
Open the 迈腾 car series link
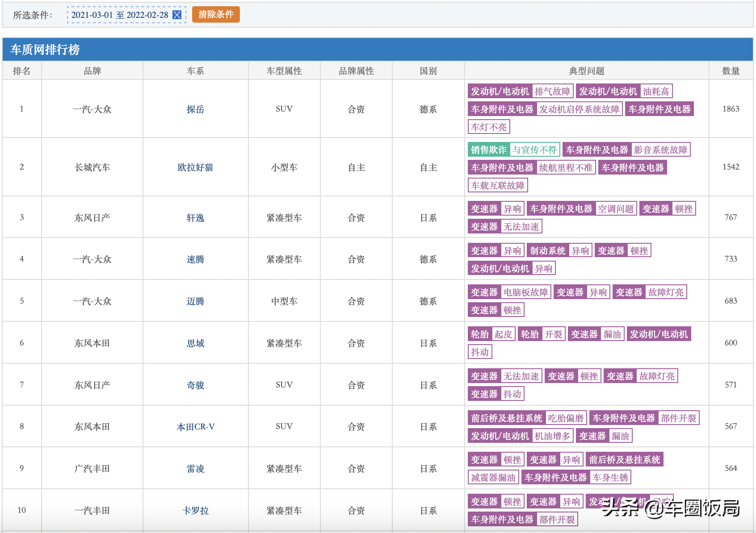(x=195, y=301)
